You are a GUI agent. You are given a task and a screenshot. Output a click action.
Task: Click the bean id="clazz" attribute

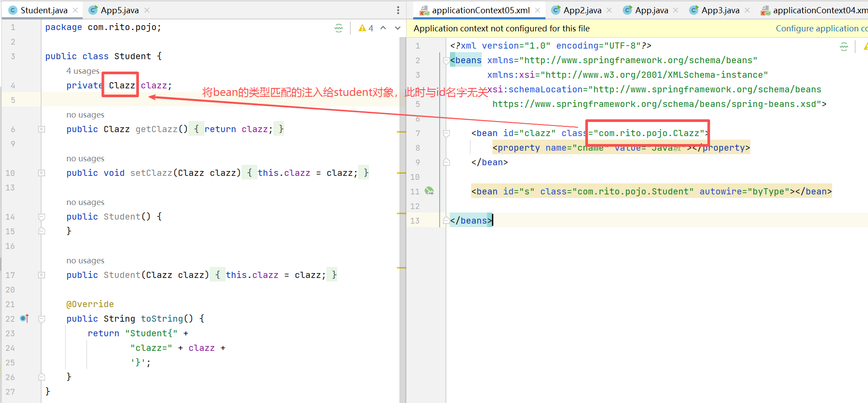(529, 133)
